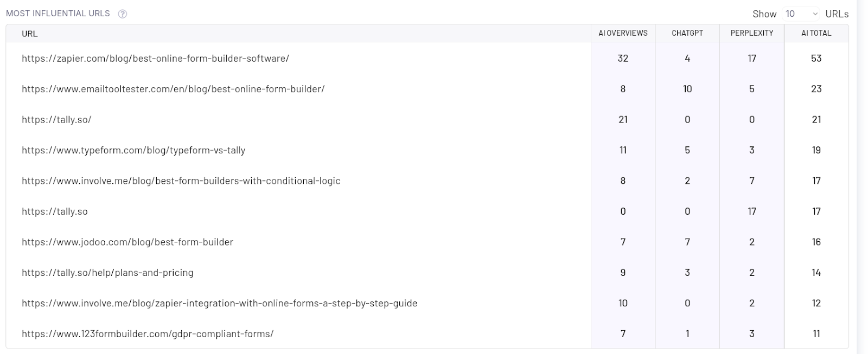Image resolution: width=868 pixels, height=354 pixels.
Task: Sort by AI Overviews column header
Action: [623, 33]
